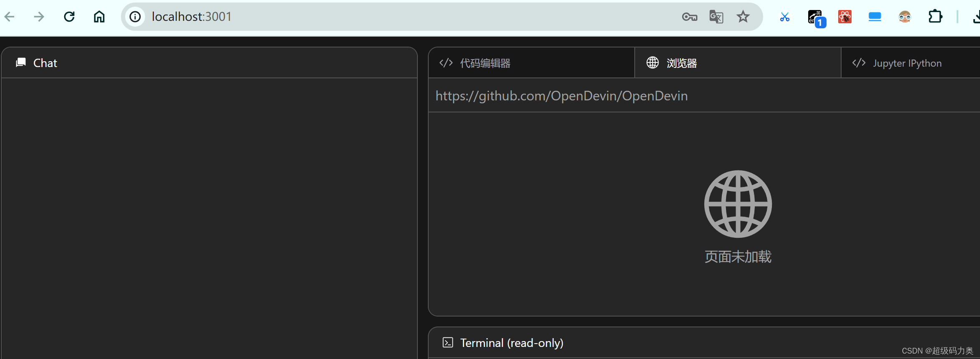The width and height of the screenshot is (980, 359).
Task: Select the Chat panel header
Action: [x=209, y=62]
